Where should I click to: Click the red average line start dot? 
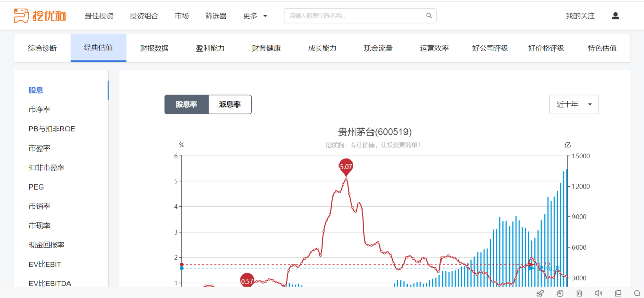[x=182, y=264]
